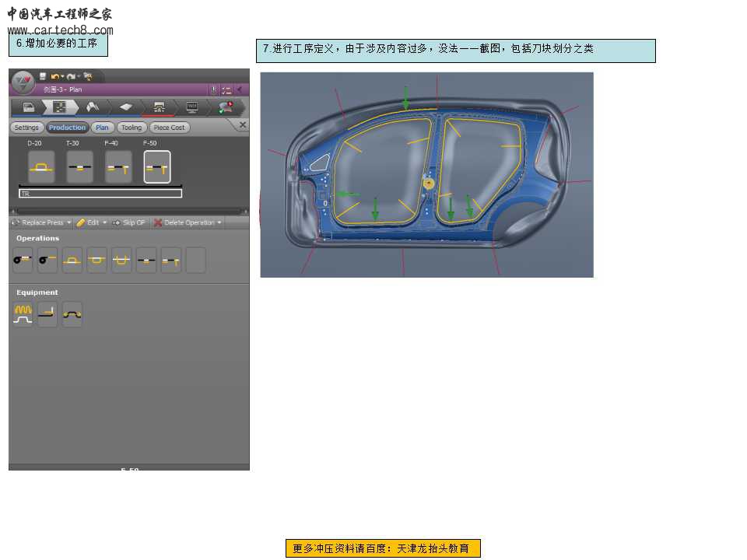Add the fifth operation icon under Operations
The height and width of the screenshot is (560, 747).
(121, 260)
